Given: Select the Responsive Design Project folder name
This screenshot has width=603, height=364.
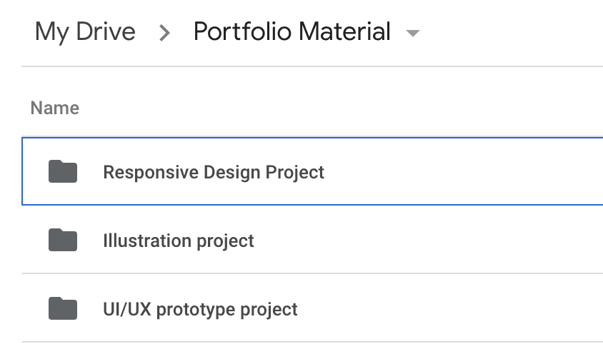Looking at the screenshot, I should coord(214,172).
